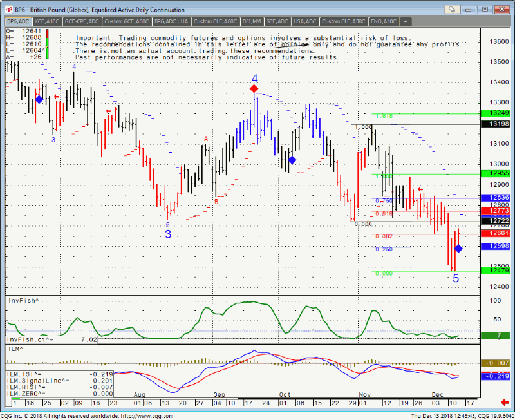
Task: Click the red diamond wave 4 marker
Action: 254,88
